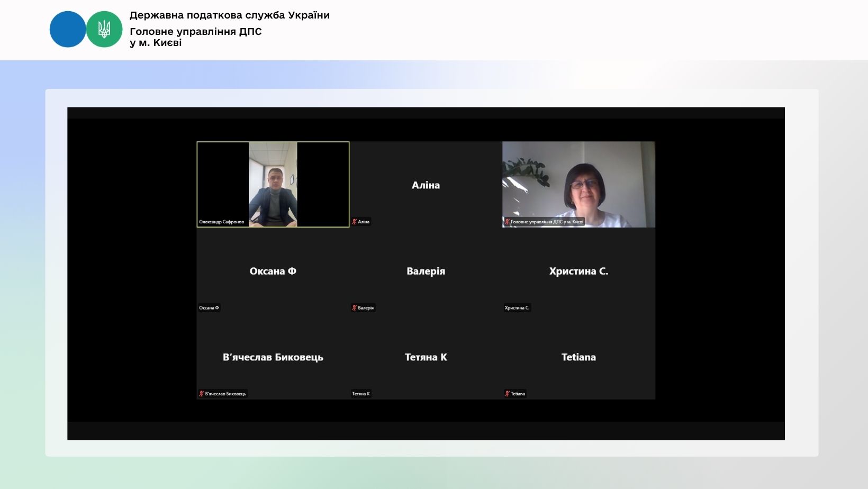868x489 pixels.
Task: Click the muted microphone icon beside Аліна label
Action: coord(355,222)
